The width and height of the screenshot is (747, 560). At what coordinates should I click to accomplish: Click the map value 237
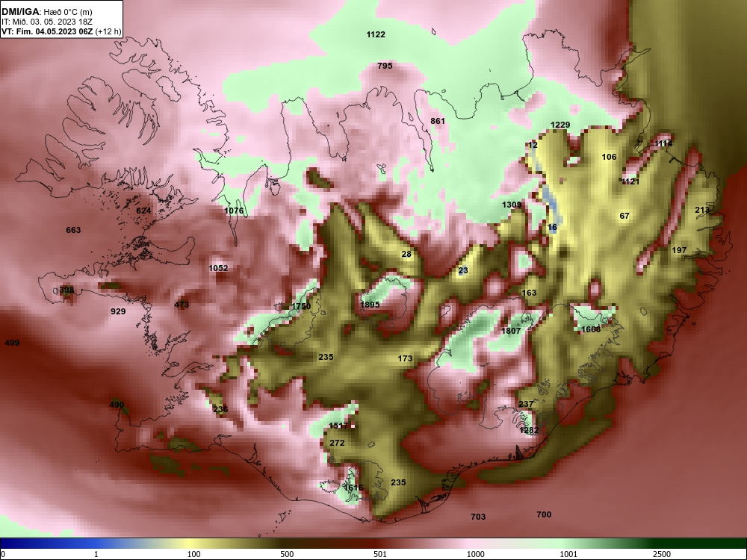(525, 404)
